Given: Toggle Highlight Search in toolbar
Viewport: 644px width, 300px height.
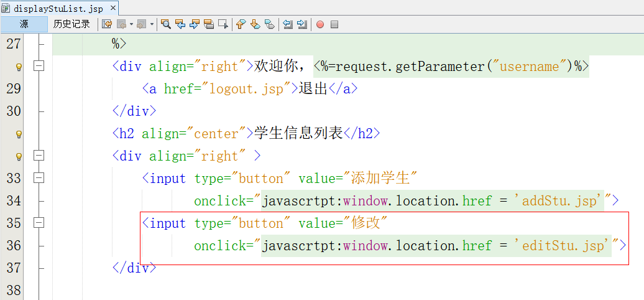Looking at the screenshot, I should point(209,25).
